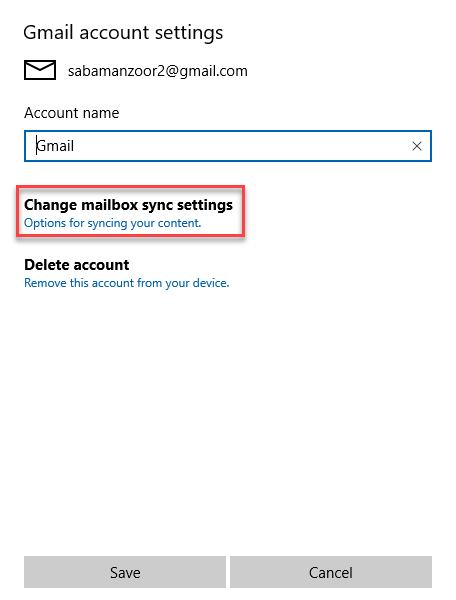Choose the red-highlighted sync settings entry
Screen dimensions: 456x600
pos(130,211)
